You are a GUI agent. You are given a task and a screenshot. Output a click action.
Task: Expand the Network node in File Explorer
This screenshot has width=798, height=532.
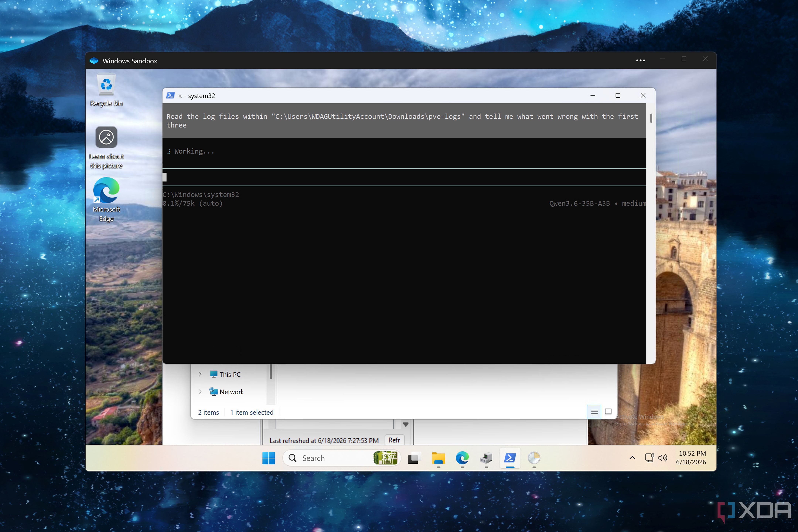click(200, 392)
